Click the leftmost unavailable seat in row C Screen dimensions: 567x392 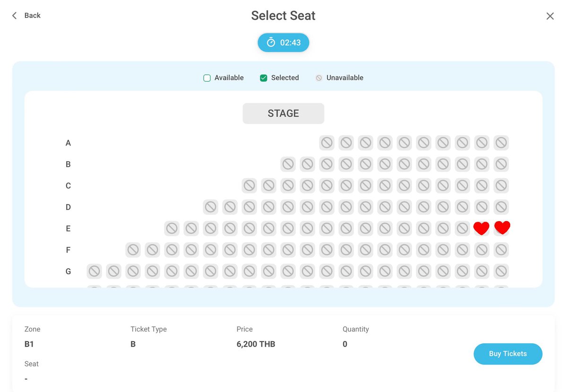pos(249,186)
